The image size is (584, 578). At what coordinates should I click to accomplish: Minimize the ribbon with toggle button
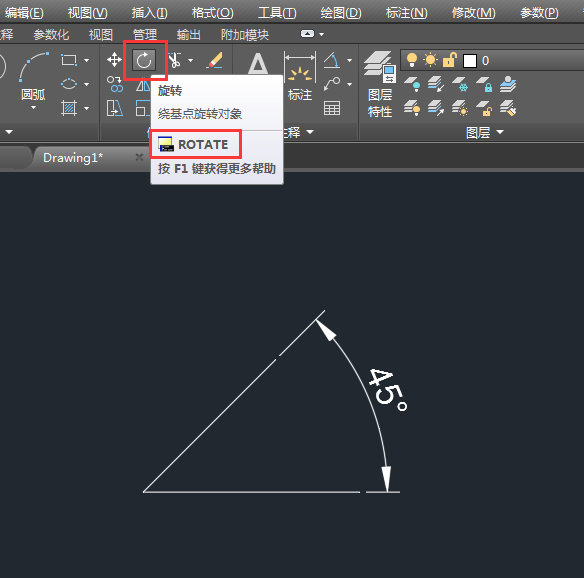[x=307, y=34]
